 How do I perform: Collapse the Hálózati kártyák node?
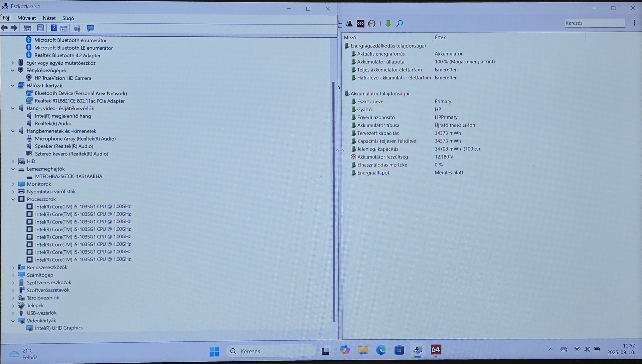[13, 86]
